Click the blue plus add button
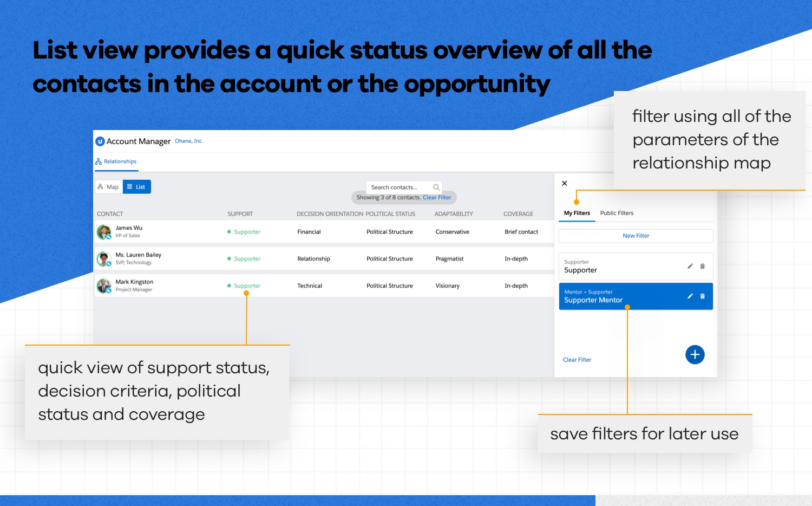 click(x=695, y=355)
